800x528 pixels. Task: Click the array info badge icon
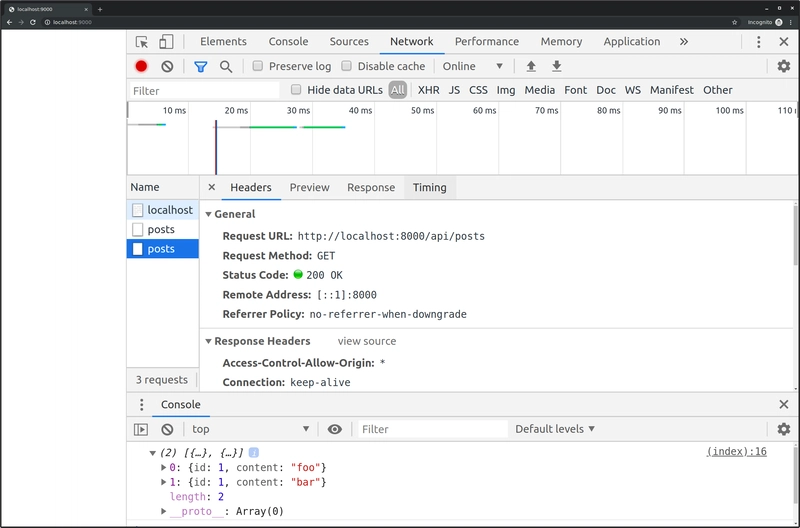click(254, 452)
